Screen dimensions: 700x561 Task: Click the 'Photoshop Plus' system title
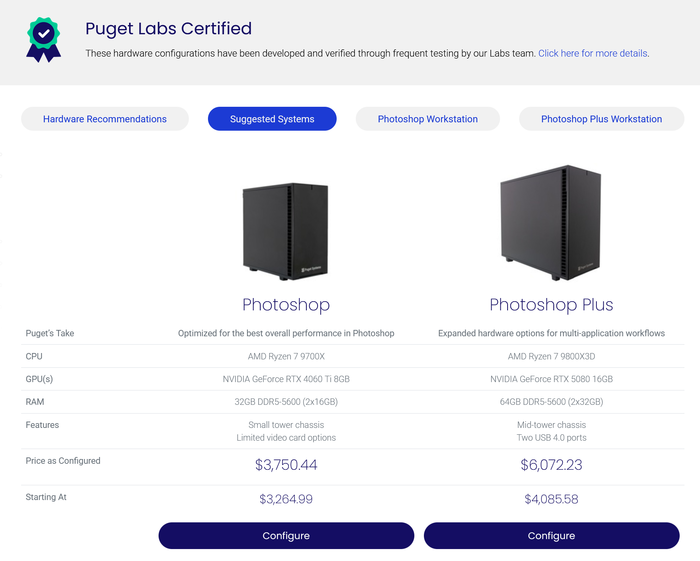point(551,304)
